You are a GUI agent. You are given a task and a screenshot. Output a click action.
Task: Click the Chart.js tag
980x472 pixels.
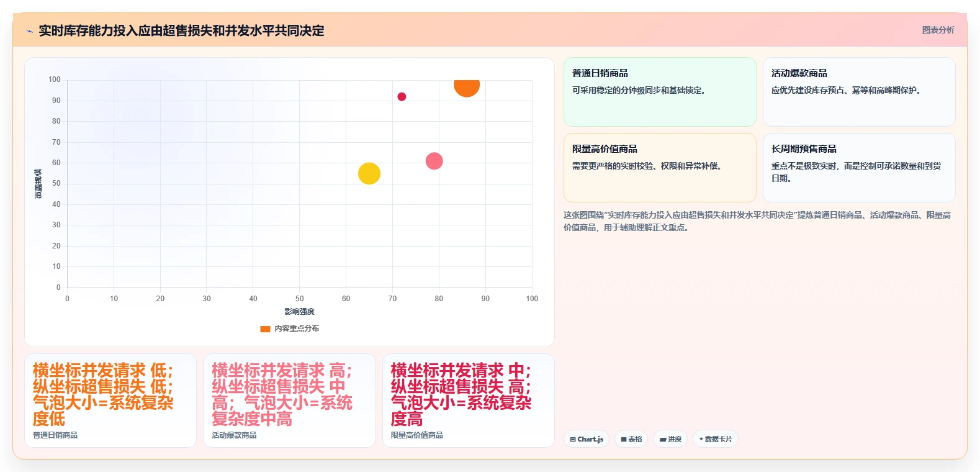pos(587,439)
